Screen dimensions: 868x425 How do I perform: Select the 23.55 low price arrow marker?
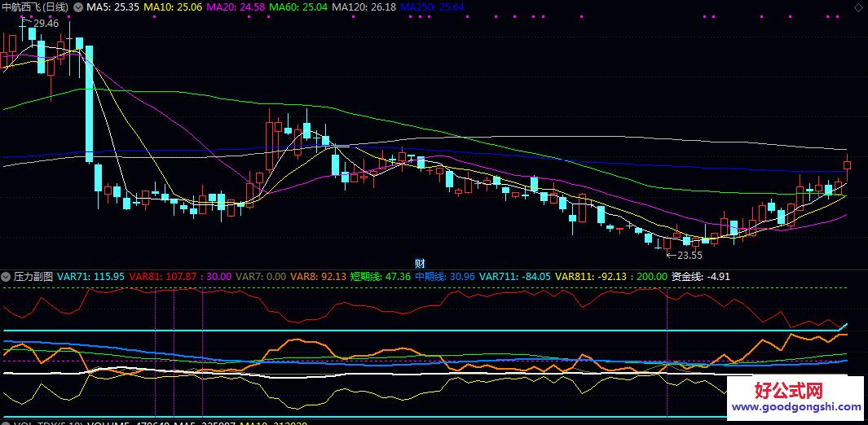684,256
